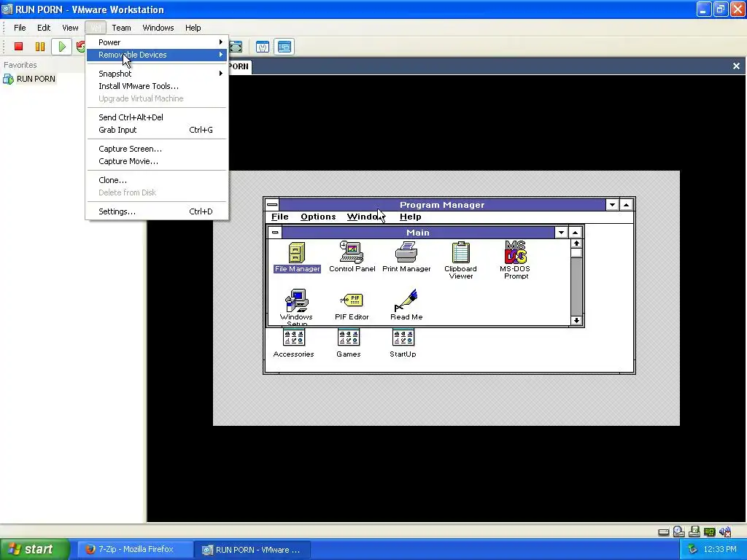Expand the Snapshot submenu
Screen dimensions: 747x560
pyautogui.click(x=158, y=74)
